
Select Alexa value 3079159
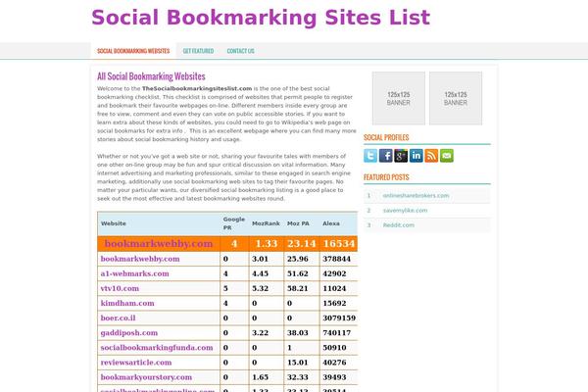click(x=339, y=318)
